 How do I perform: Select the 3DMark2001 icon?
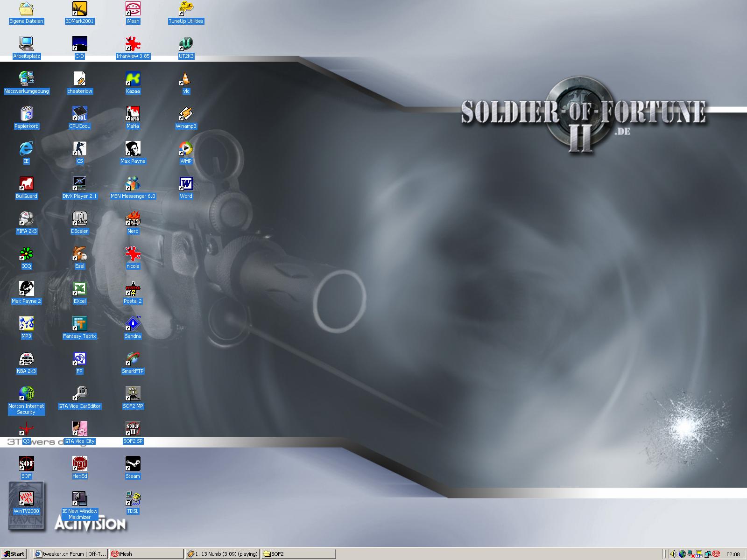pyautogui.click(x=79, y=9)
